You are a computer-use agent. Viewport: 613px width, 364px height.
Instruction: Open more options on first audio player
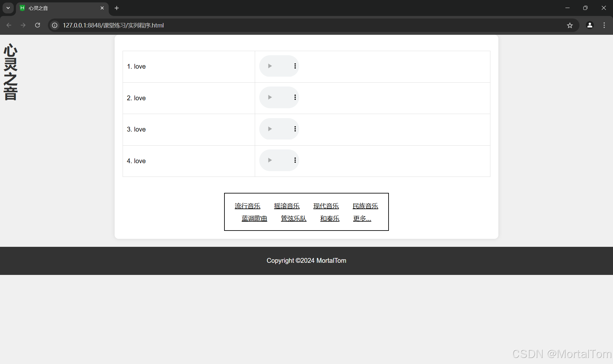pos(295,66)
